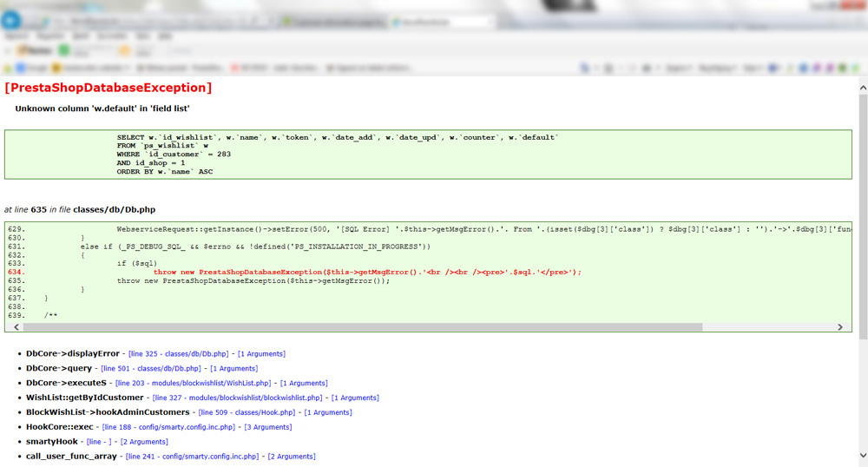
Task: Click scroll-right arrow of code box
Action: click(839, 327)
